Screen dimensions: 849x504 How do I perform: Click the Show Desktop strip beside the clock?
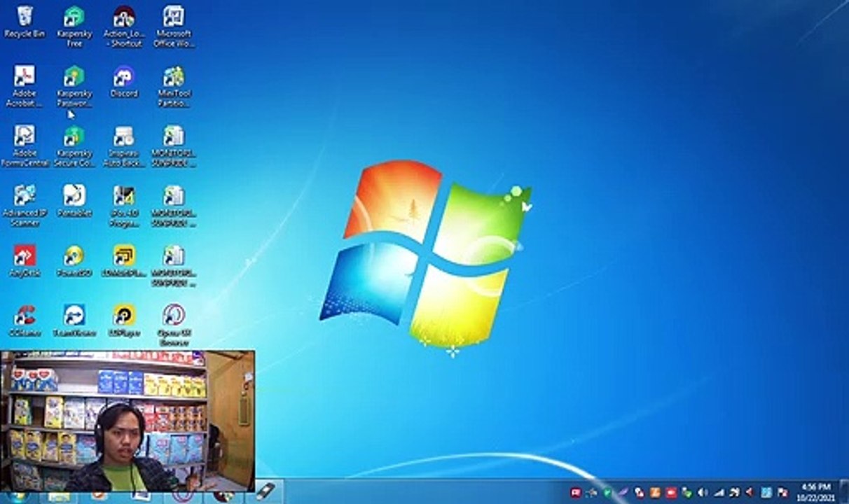point(844,491)
